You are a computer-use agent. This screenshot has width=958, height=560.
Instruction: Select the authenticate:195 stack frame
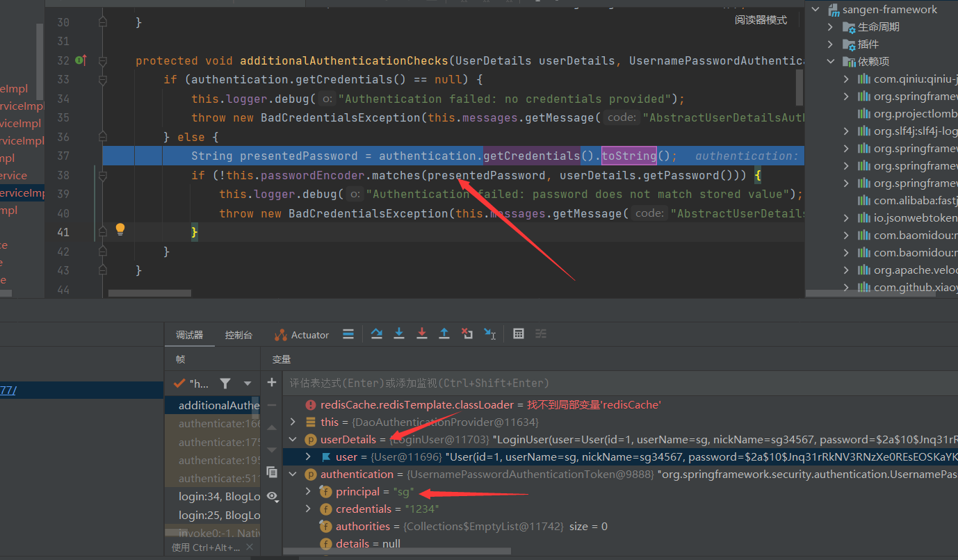click(212, 460)
